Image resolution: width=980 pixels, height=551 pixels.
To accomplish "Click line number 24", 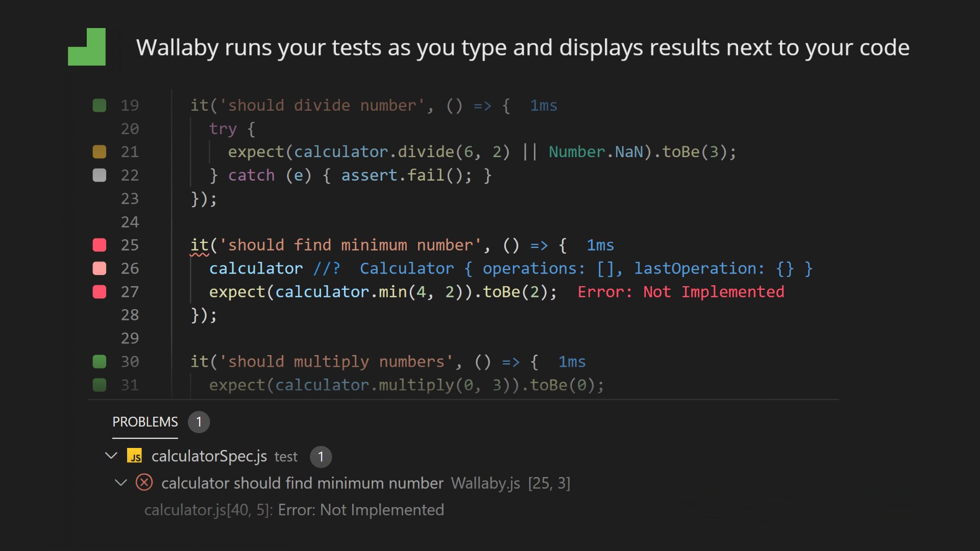I will click(130, 222).
